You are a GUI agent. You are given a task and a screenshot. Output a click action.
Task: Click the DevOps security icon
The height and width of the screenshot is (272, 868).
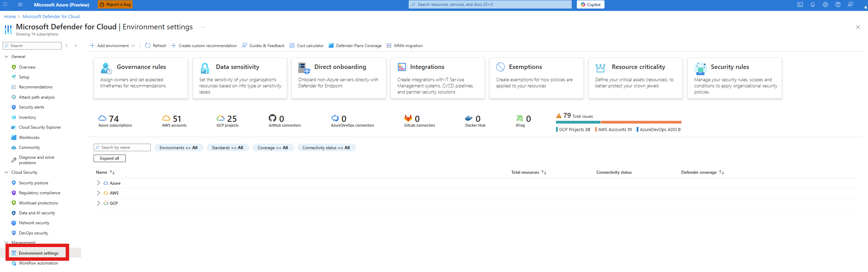[14, 233]
